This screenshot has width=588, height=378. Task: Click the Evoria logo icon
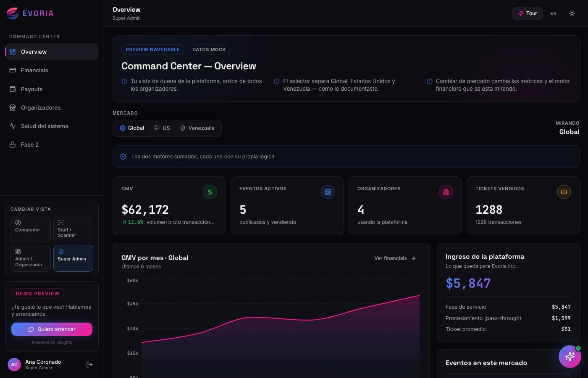point(13,13)
